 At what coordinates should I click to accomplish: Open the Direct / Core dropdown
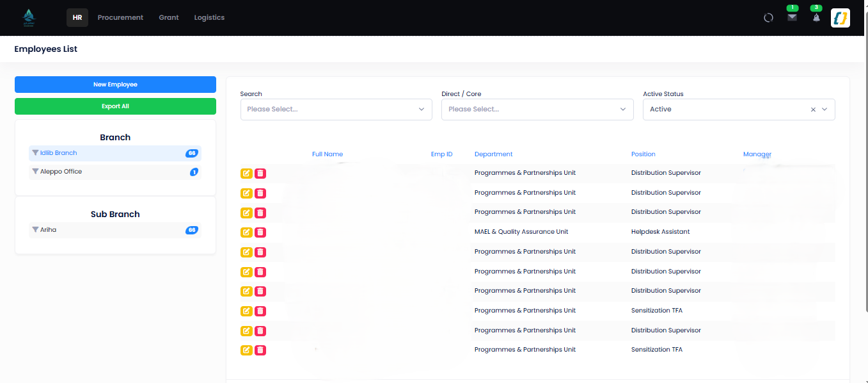pos(537,110)
